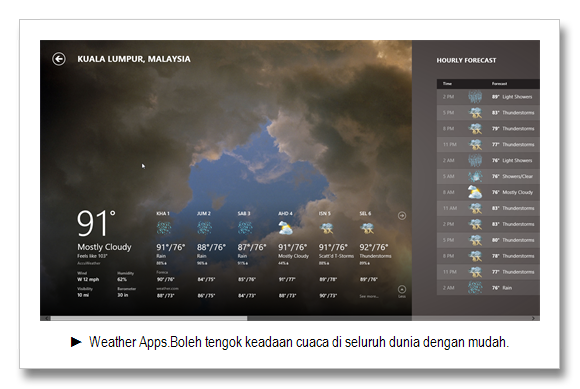Collapse the forecast with the Less button
This screenshot has width=580, height=389.
pos(402,291)
